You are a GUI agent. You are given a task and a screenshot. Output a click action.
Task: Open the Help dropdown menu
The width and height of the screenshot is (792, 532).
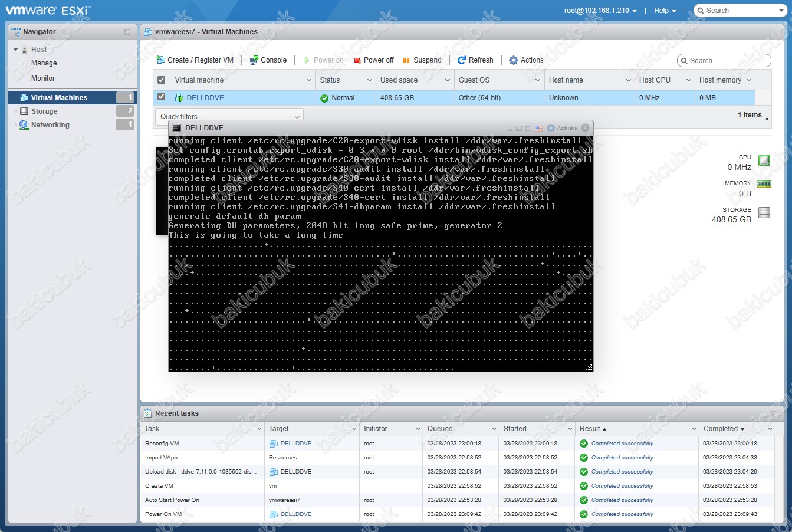[x=665, y=11]
